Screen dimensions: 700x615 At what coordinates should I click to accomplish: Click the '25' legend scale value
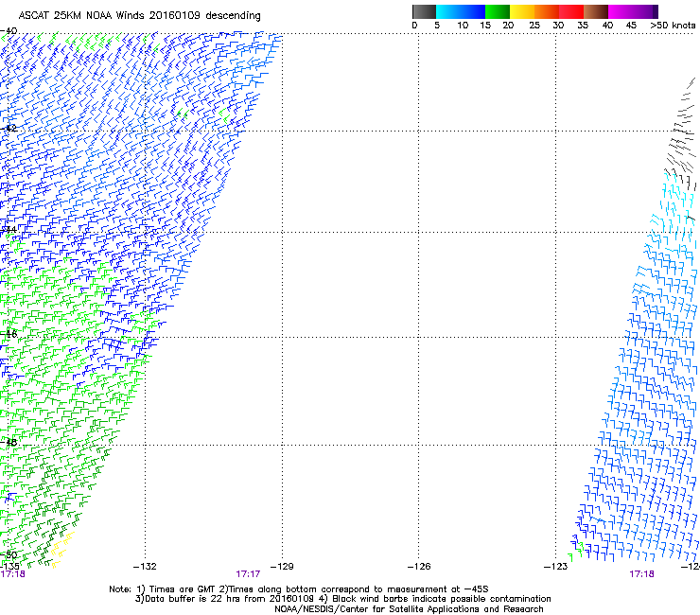point(534,26)
